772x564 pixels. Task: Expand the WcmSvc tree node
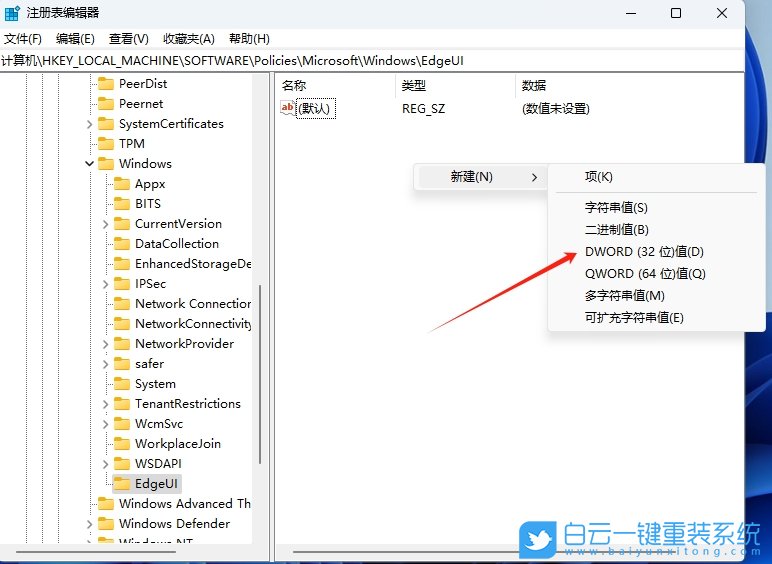coord(105,424)
